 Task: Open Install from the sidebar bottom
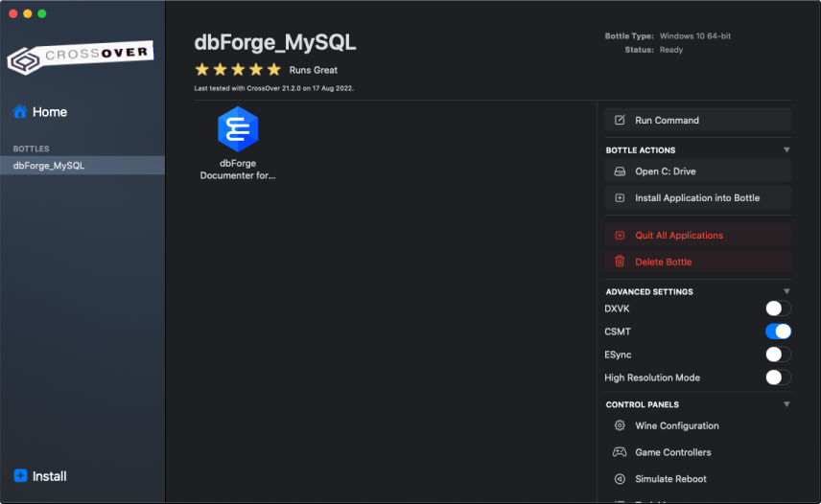click(40, 476)
